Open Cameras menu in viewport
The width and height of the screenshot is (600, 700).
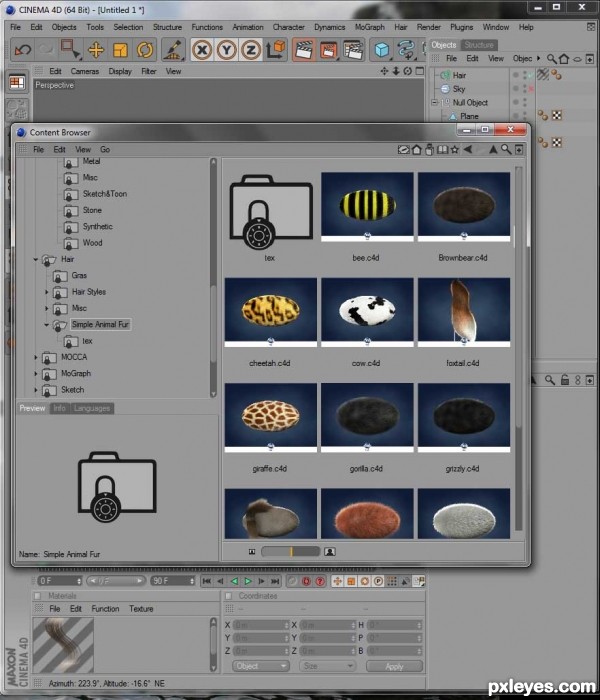coord(85,71)
